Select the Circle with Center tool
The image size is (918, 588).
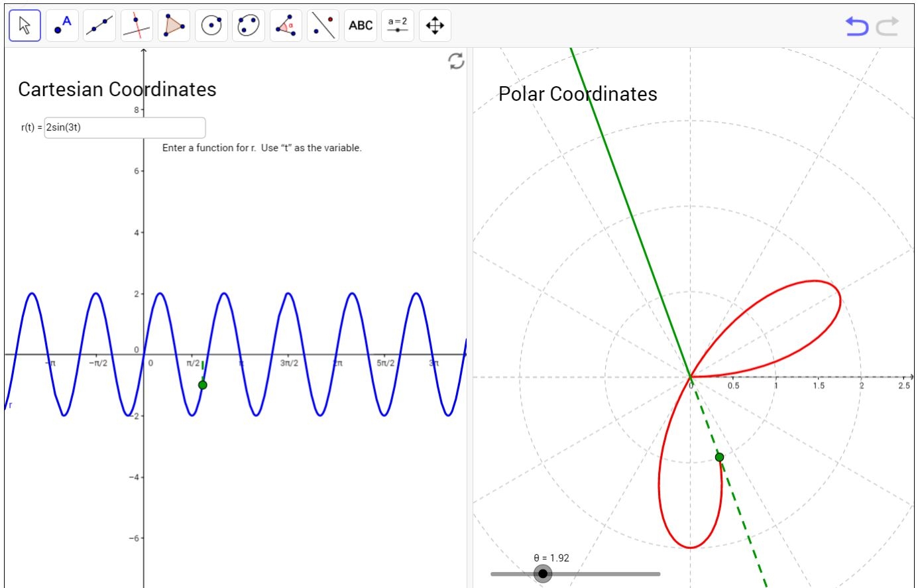[x=210, y=25]
